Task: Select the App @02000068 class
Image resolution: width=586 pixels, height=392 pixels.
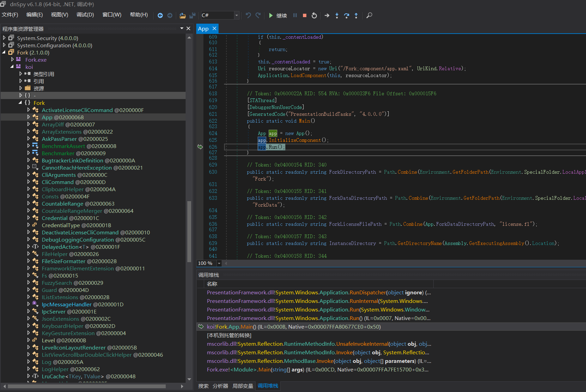Action: pyautogui.click(x=62, y=117)
